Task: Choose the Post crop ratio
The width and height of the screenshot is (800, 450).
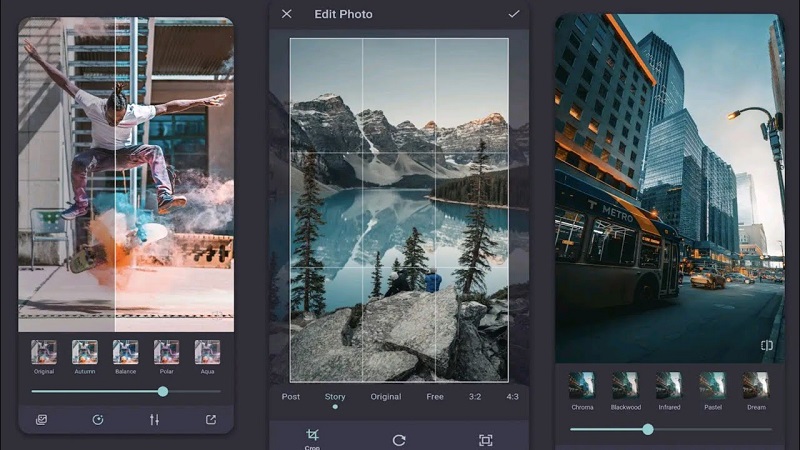Action: click(x=291, y=396)
